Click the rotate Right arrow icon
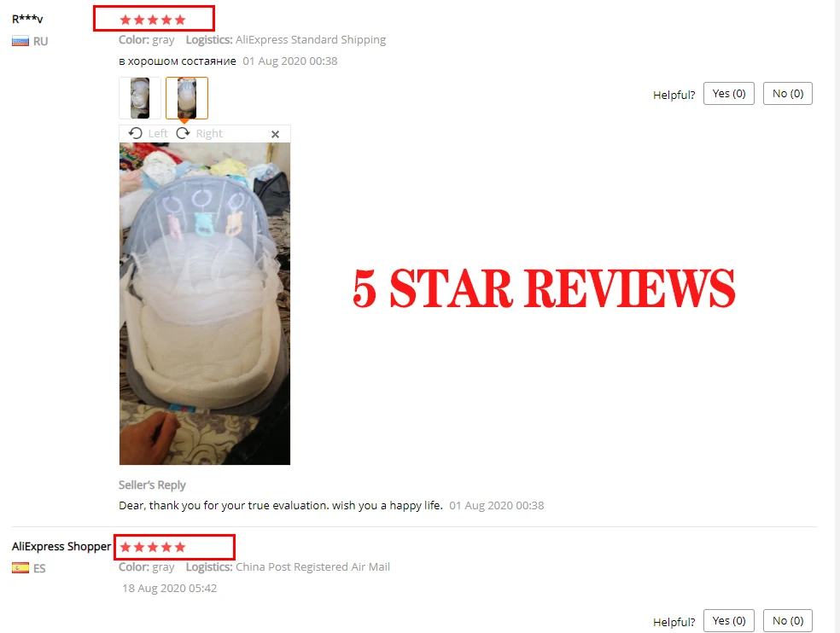This screenshot has height=633, width=840. pyautogui.click(x=184, y=133)
